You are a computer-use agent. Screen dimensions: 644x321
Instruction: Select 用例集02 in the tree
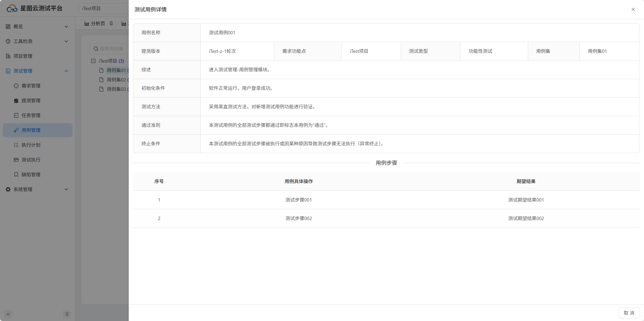click(116, 80)
